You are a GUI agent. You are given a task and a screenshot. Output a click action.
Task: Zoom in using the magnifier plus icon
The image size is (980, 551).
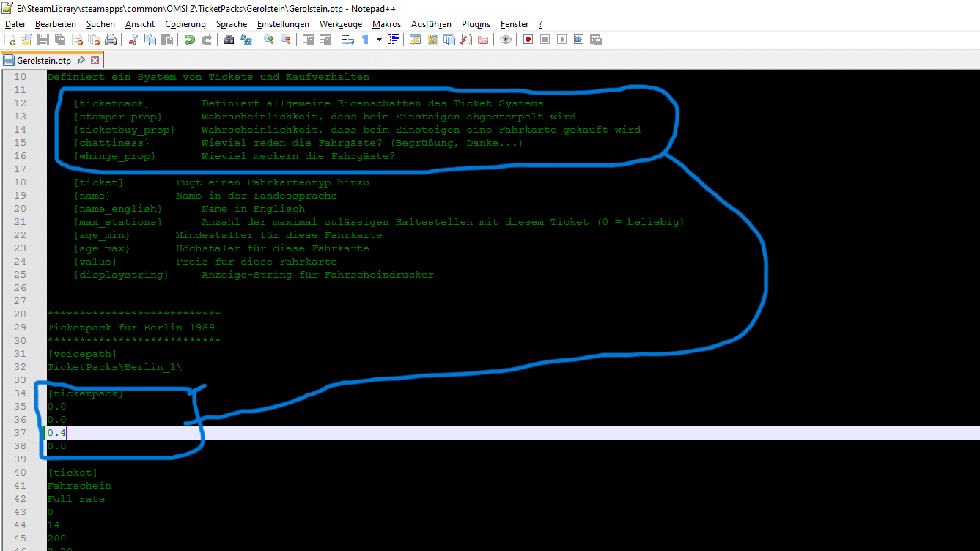[269, 40]
